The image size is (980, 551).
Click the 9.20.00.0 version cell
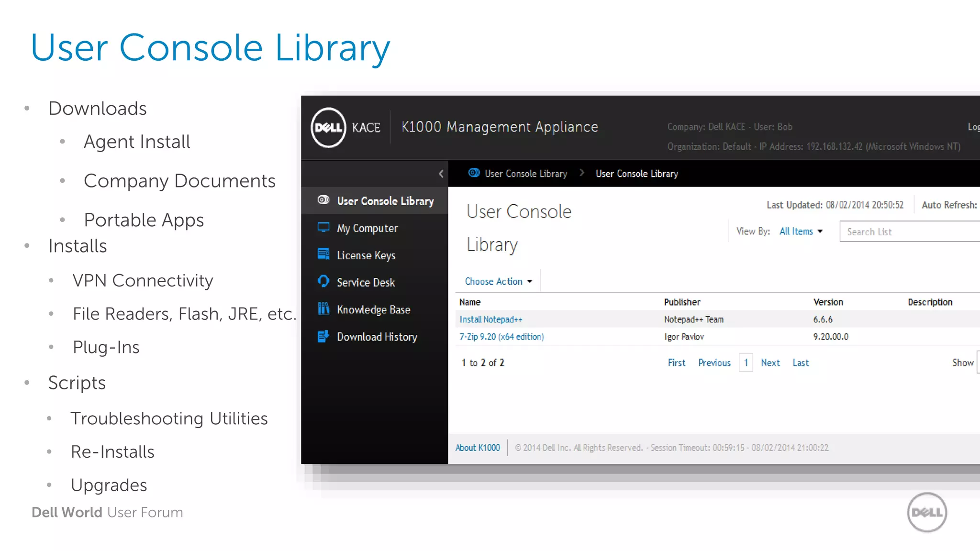[831, 337]
